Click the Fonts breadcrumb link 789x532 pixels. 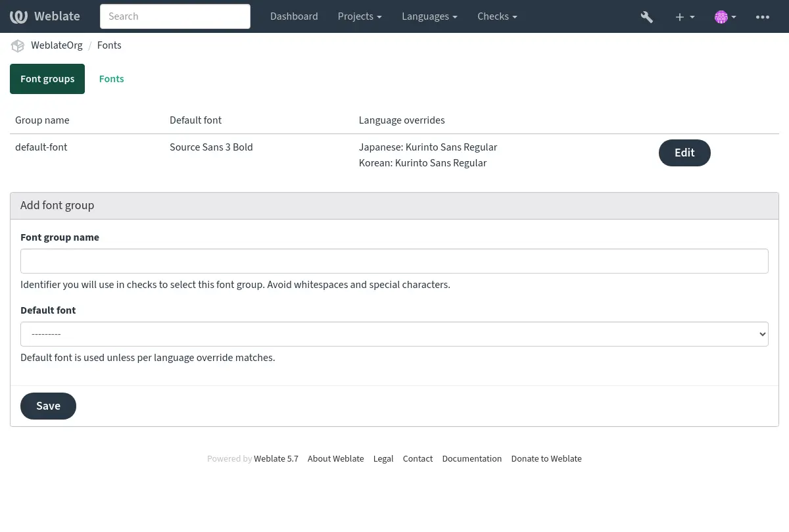pyautogui.click(x=109, y=45)
